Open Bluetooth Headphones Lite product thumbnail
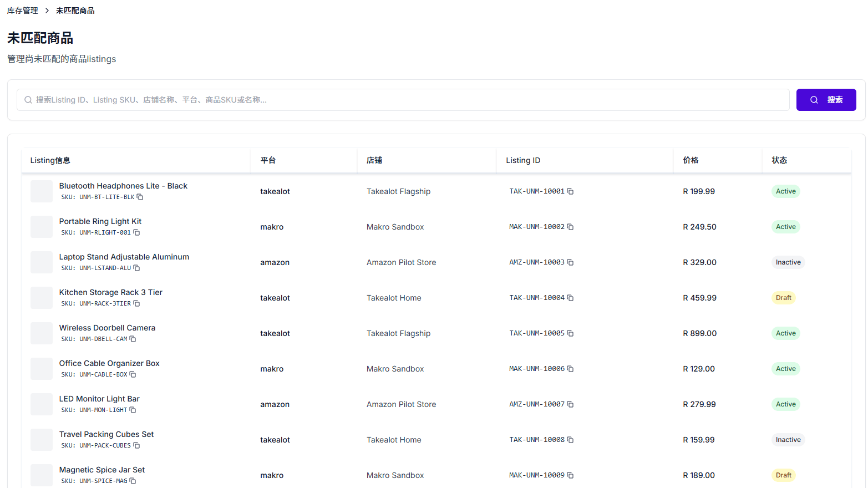Viewport: 868px width, 488px height. pyautogui.click(x=42, y=191)
